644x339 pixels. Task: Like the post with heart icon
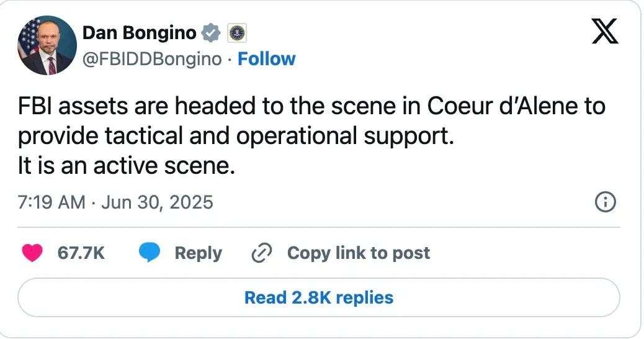(32, 253)
